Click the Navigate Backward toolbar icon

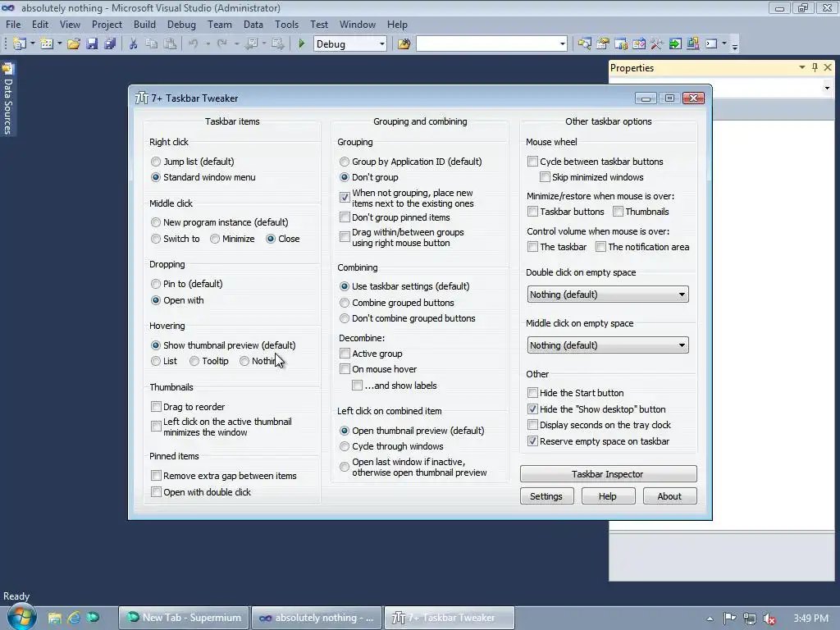pyautogui.click(x=251, y=44)
